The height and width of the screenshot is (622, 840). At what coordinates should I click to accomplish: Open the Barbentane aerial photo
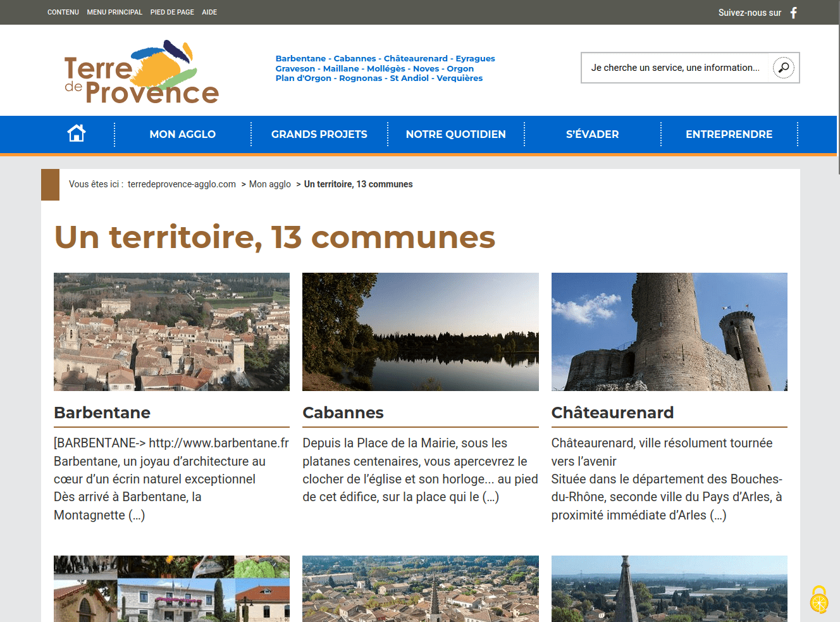coord(171,332)
